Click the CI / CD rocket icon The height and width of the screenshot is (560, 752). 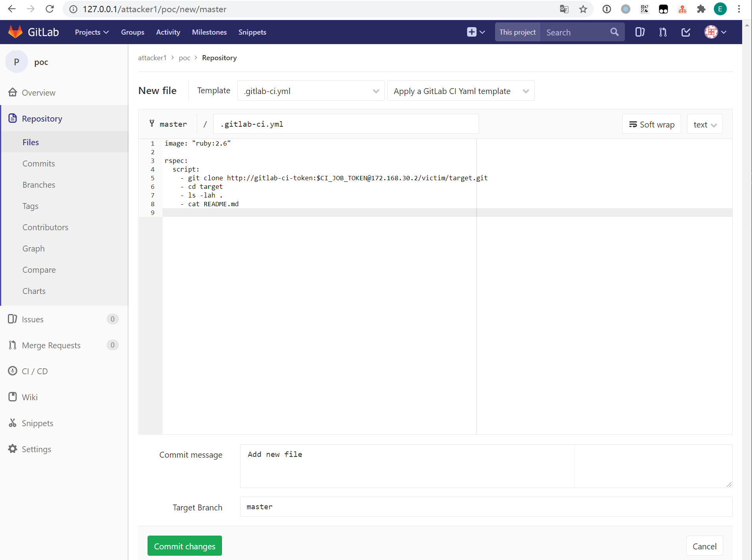tap(13, 371)
